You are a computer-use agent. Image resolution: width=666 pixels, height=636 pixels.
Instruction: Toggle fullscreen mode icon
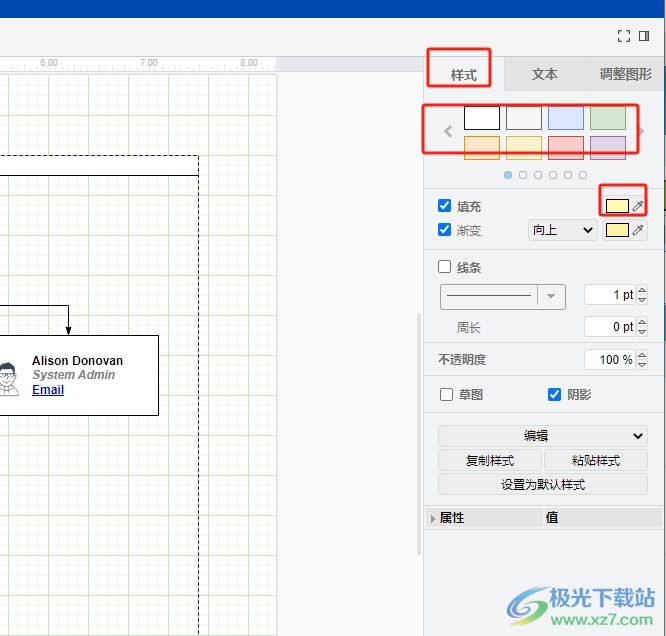(x=624, y=36)
